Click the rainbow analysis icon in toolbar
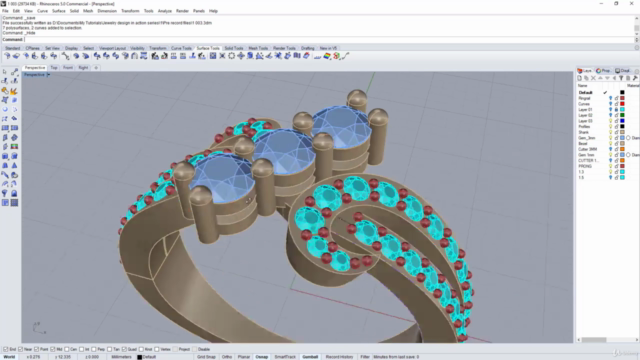This screenshot has width=640, height=360. [x=327, y=56]
